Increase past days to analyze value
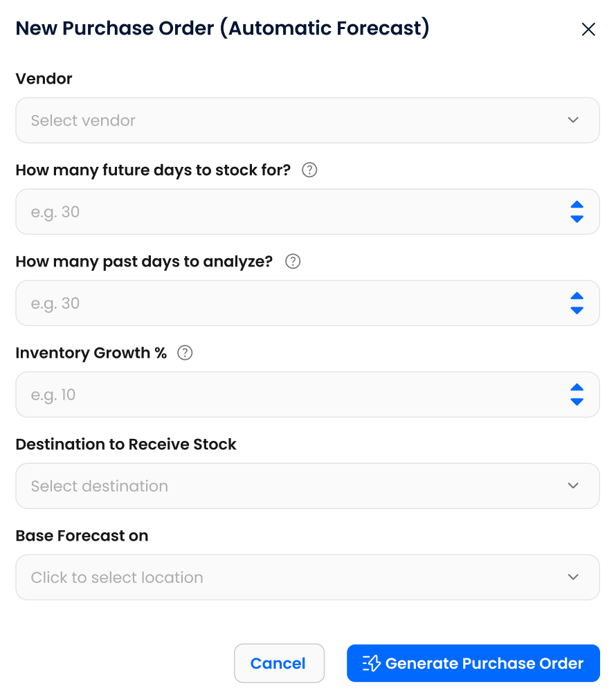The height and width of the screenshot is (695, 616). [x=577, y=296]
